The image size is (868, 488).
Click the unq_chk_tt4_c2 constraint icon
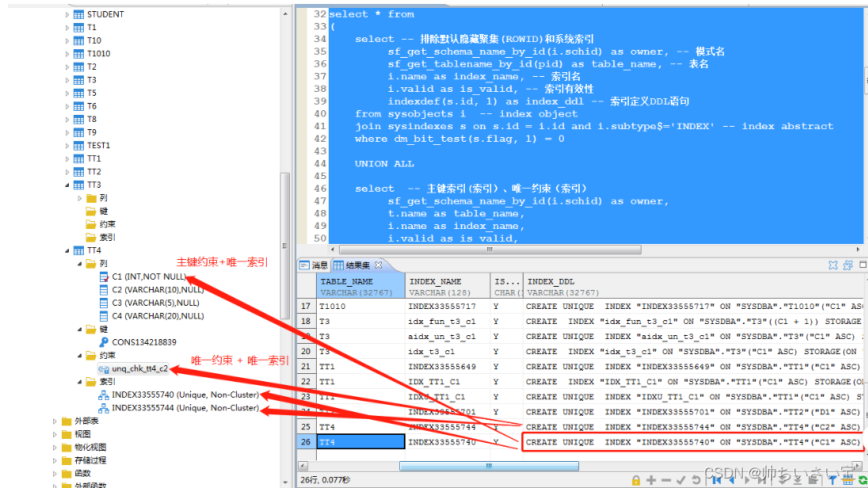tap(104, 369)
